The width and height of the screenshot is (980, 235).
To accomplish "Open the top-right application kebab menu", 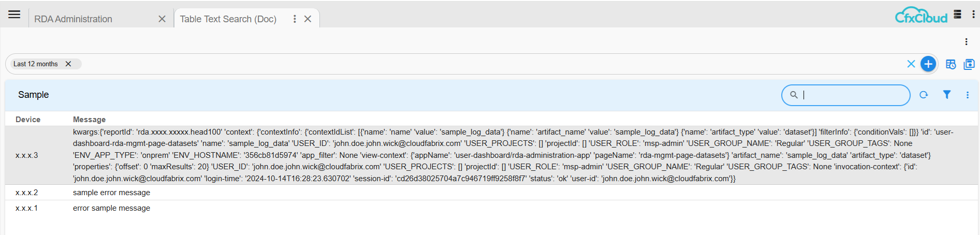I will click(x=973, y=14).
